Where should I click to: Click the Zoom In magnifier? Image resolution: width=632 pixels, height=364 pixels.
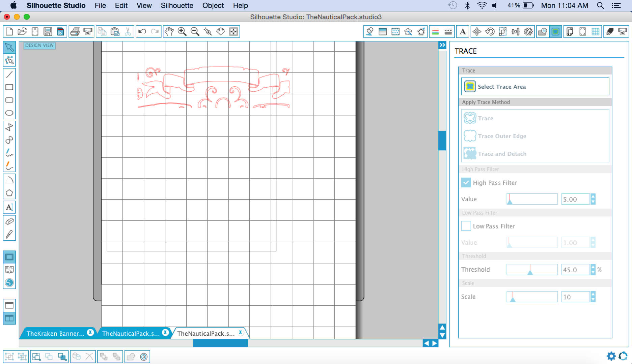point(182,32)
